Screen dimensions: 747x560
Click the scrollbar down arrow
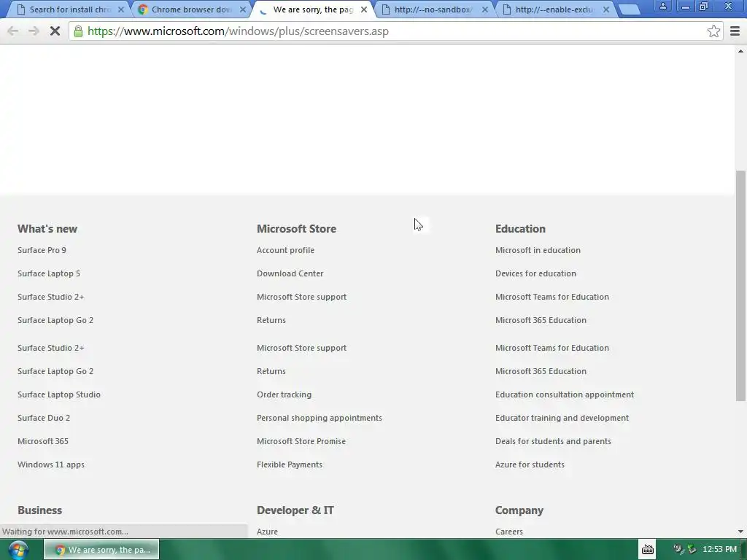click(740, 532)
